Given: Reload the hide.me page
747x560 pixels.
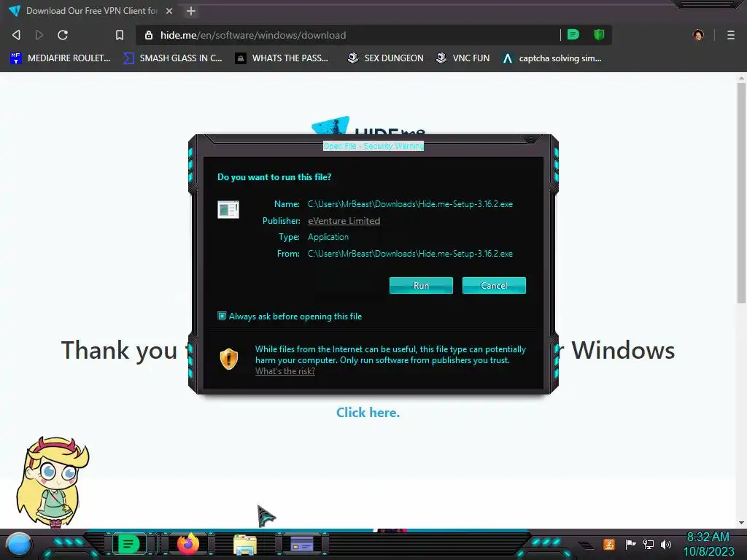Looking at the screenshot, I should (x=63, y=35).
